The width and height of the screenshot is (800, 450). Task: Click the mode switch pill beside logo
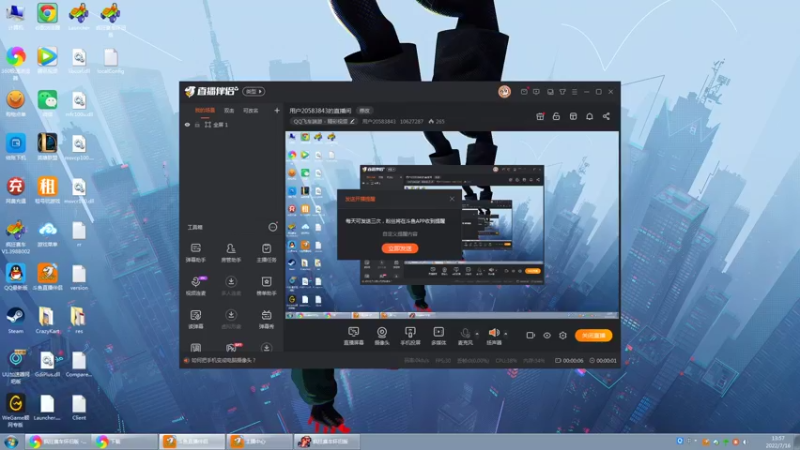click(254, 91)
